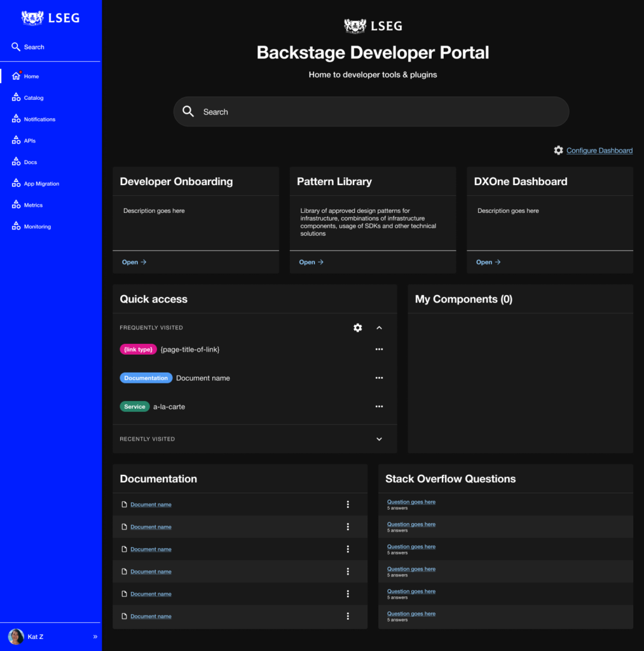Click the Frequently Visited settings gear
Screen dimensions: 644x651
[358, 327]
